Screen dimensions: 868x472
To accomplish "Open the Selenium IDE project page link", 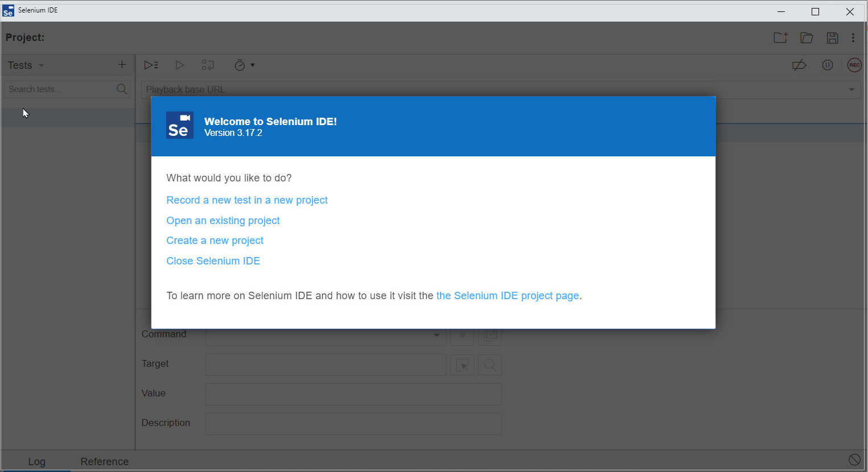I will [x=507, y=295].
